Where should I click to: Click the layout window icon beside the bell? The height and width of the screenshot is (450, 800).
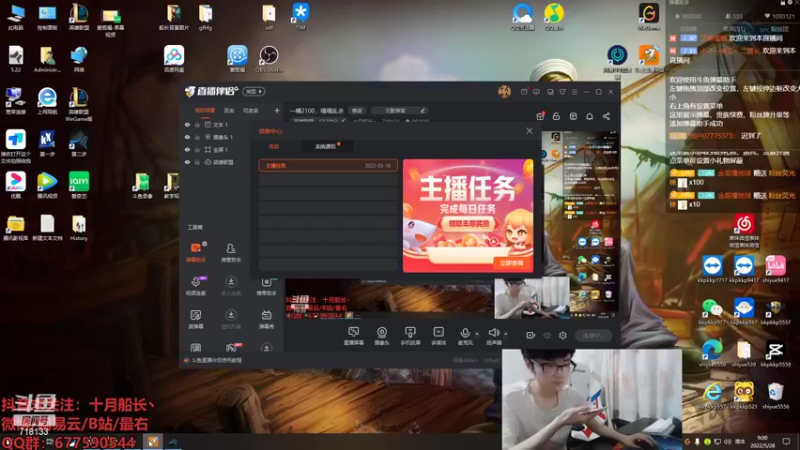573,116
